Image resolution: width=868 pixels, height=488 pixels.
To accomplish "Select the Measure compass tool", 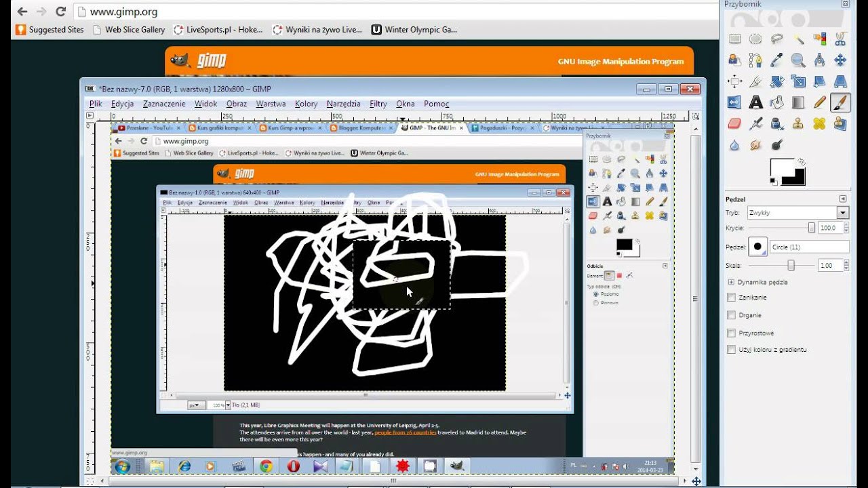I will coord(819,60).
